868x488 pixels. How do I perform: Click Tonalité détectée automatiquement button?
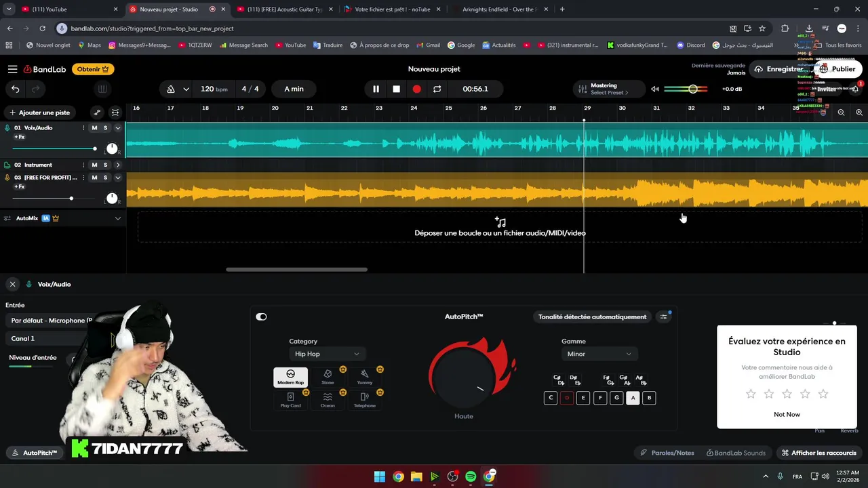click(x=592, y=317)
